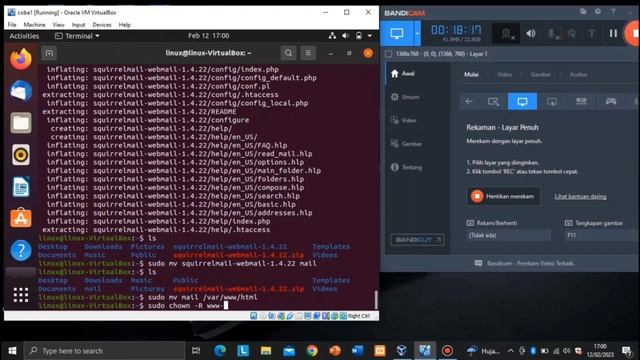Click the Terminal scrollbar handle

click(376, 299)
